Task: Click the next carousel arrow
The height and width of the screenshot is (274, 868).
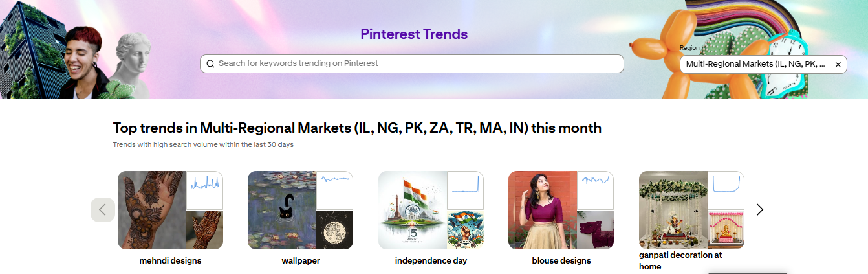Action: (x=760, y=209)
